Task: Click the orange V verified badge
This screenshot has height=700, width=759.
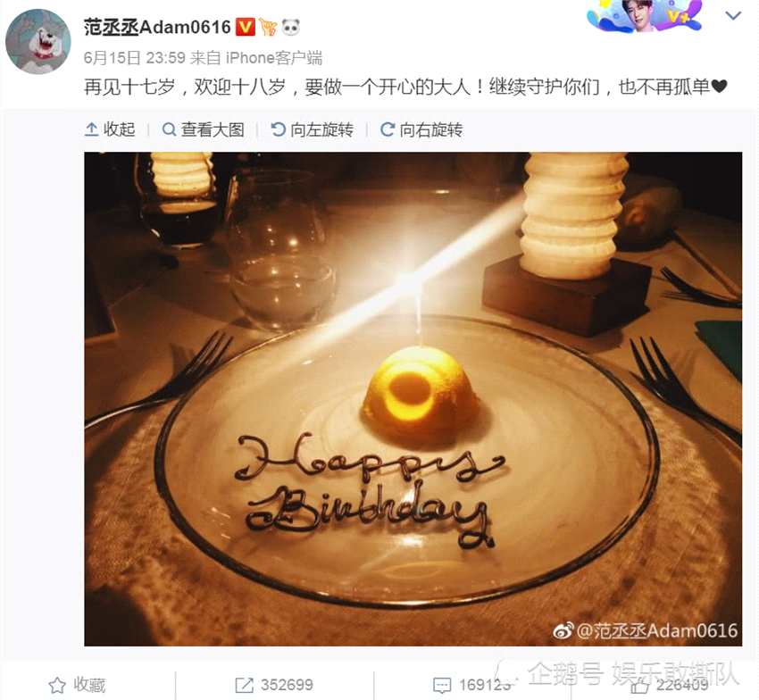Action: (245, 27)
